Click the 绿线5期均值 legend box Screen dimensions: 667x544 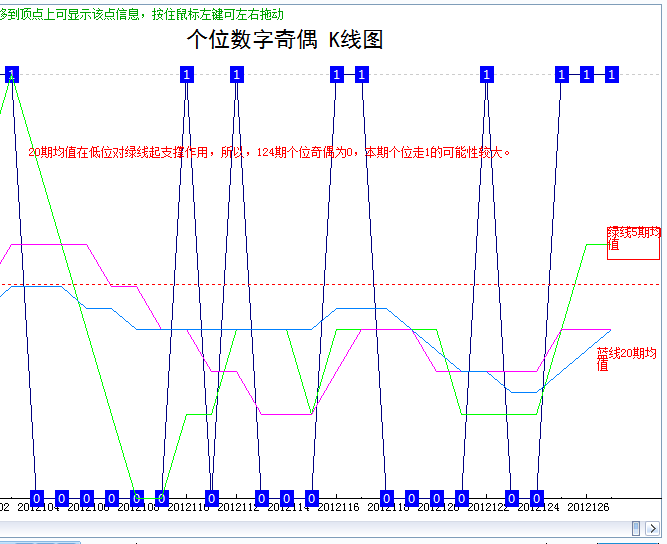[x=634, y=242]
